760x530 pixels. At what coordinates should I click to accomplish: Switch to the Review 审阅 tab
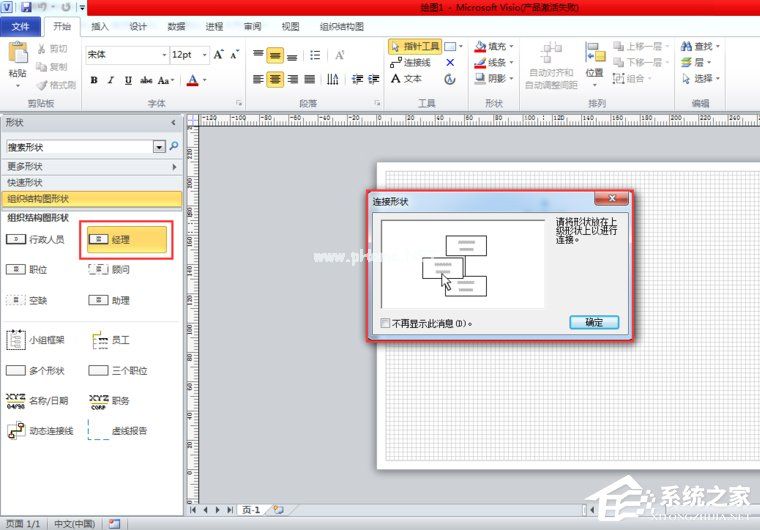pyautogui.click(x=252, y=27)
